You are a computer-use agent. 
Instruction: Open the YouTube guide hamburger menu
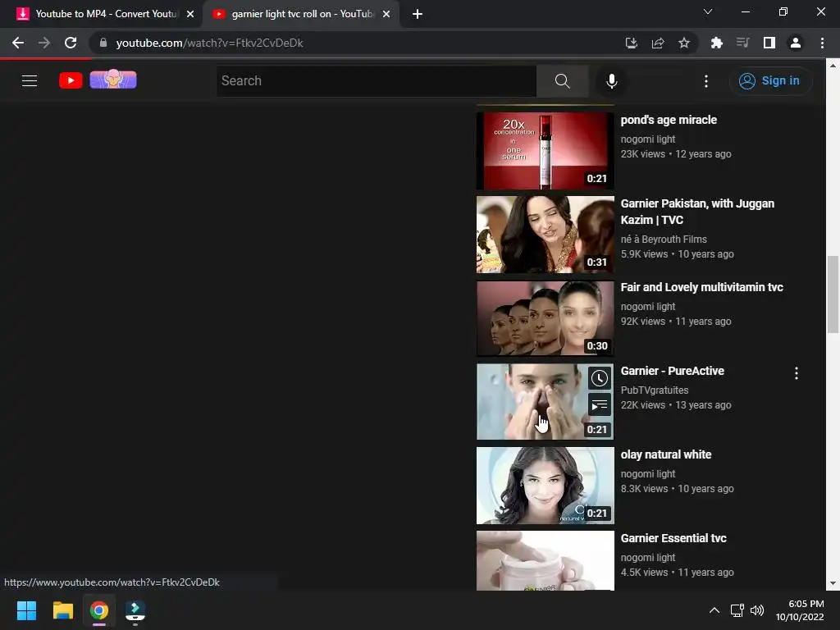[30, 81]
